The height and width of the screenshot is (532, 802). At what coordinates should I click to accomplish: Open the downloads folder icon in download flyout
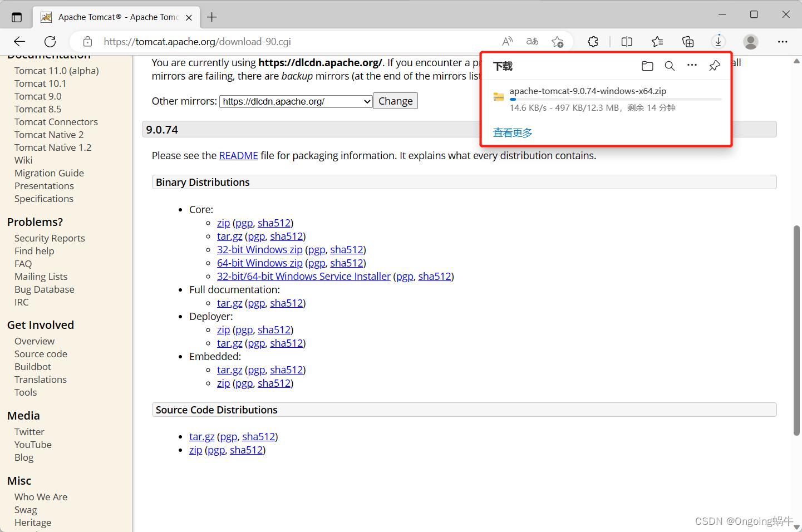tap(647, 66)
